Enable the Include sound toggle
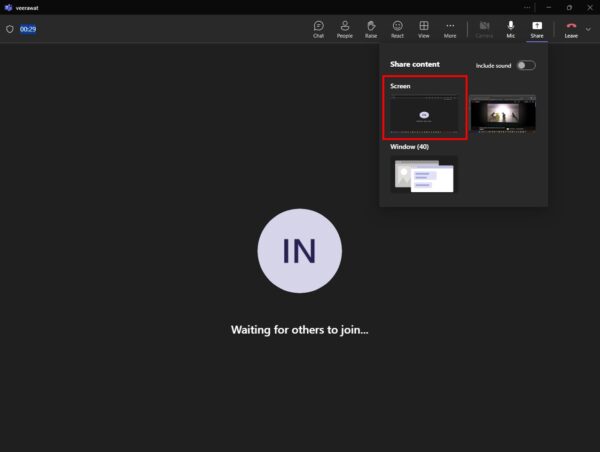This screenshot has height=452, width=600. (525, 65)
